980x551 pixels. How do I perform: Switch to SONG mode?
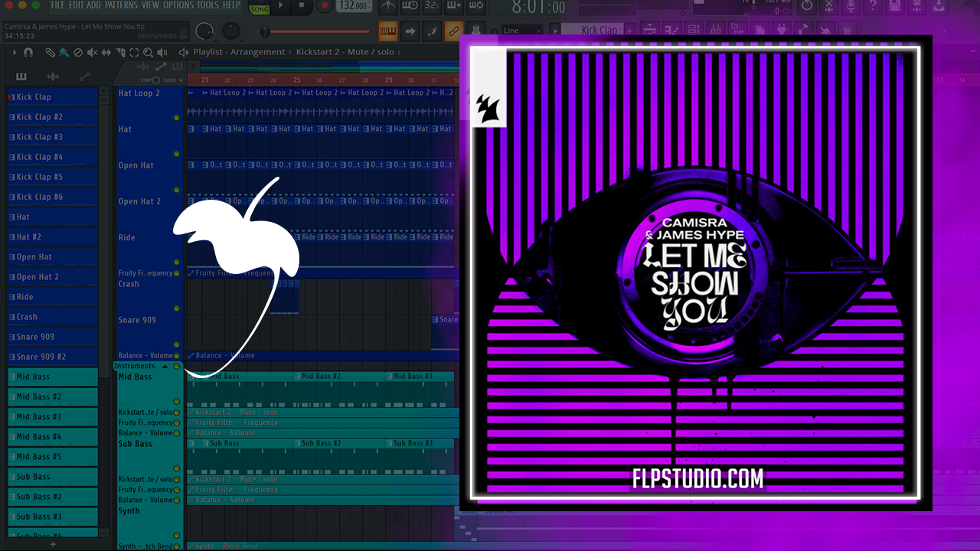(x=260, y=10)
